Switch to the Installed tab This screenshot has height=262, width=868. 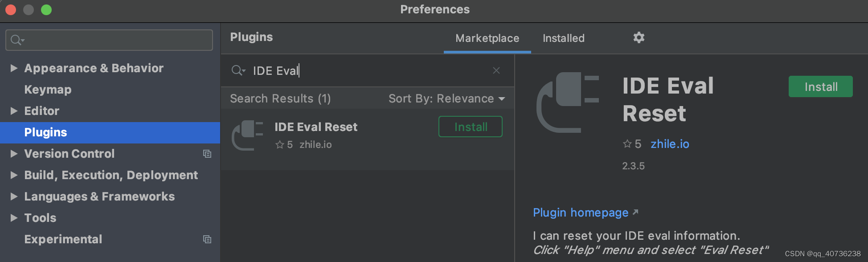[563, 38]
